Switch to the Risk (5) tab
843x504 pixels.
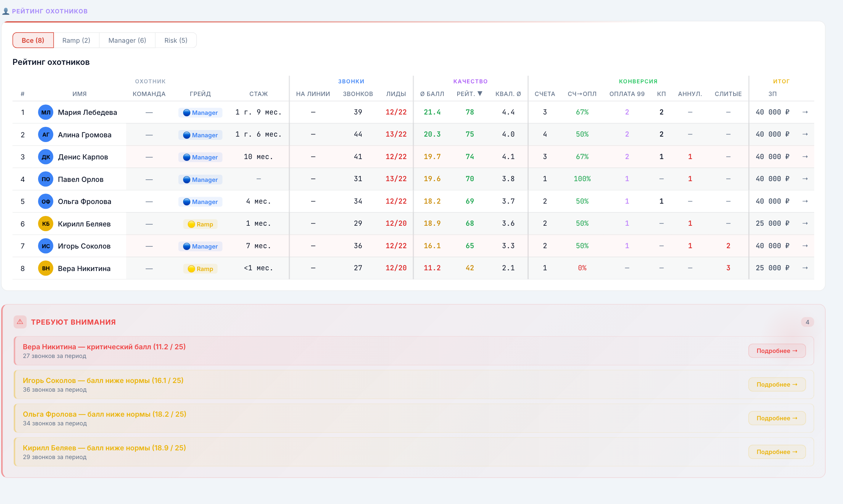[176, 40]
